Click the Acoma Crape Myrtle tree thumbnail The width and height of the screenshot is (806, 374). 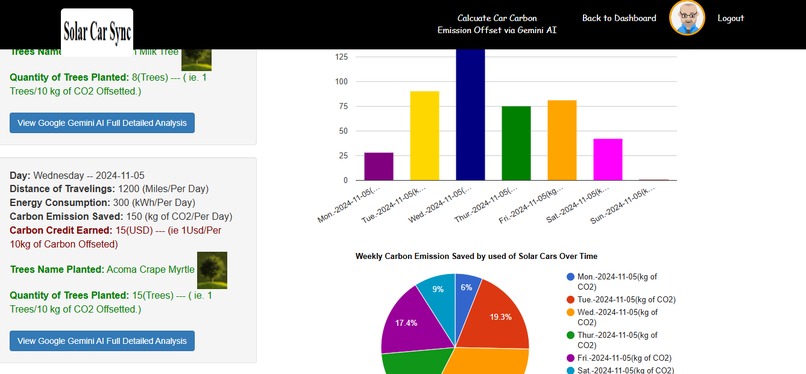pyautogui.click(x=212, y=270)
